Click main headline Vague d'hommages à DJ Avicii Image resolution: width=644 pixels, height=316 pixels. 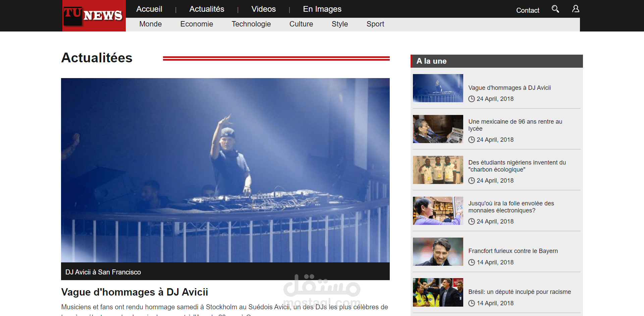pyautogui.click(x=135, y=292)
